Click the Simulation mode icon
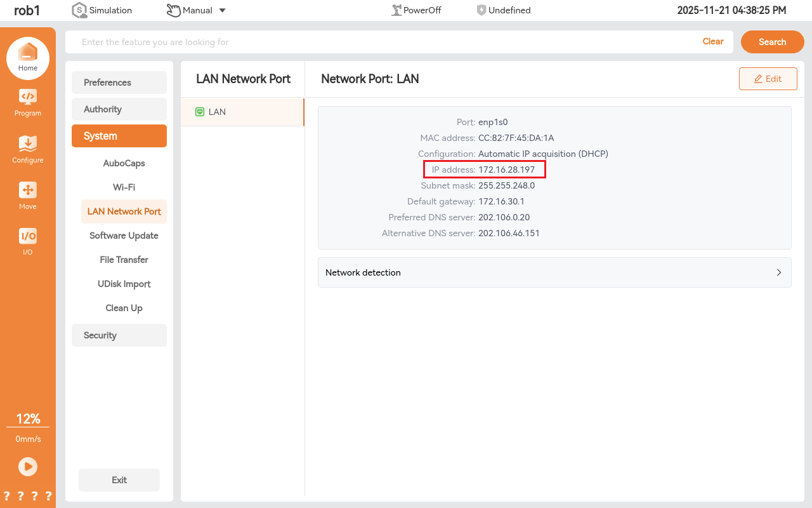812x508 pixels. [x=79, y=10]
